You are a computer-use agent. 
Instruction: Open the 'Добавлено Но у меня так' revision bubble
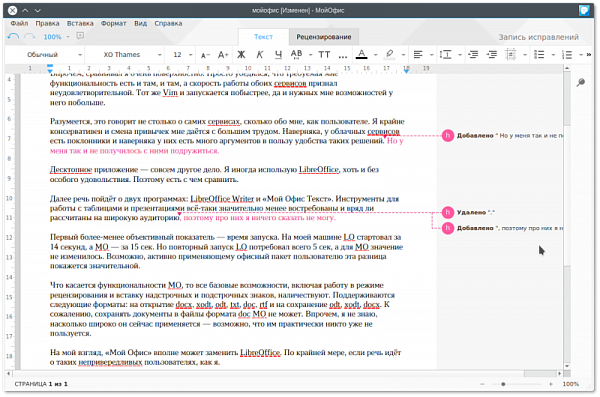point(503,136)
